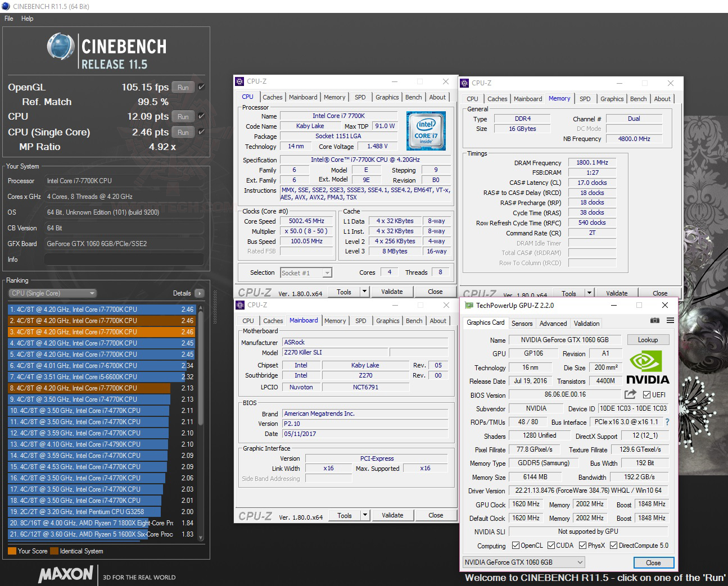Click the GPU-Z screenshot camera icon
Image resolution: width=728 pixels, height=586 pixels.
(654, 320)
